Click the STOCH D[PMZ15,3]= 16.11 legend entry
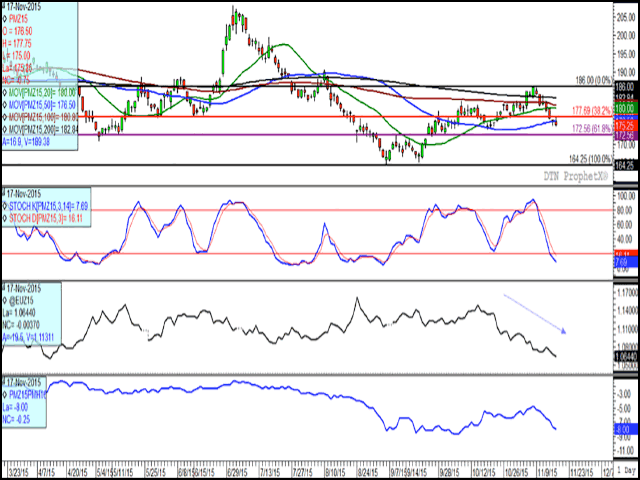Screen dimensions: 640x480 pos(45,218)
